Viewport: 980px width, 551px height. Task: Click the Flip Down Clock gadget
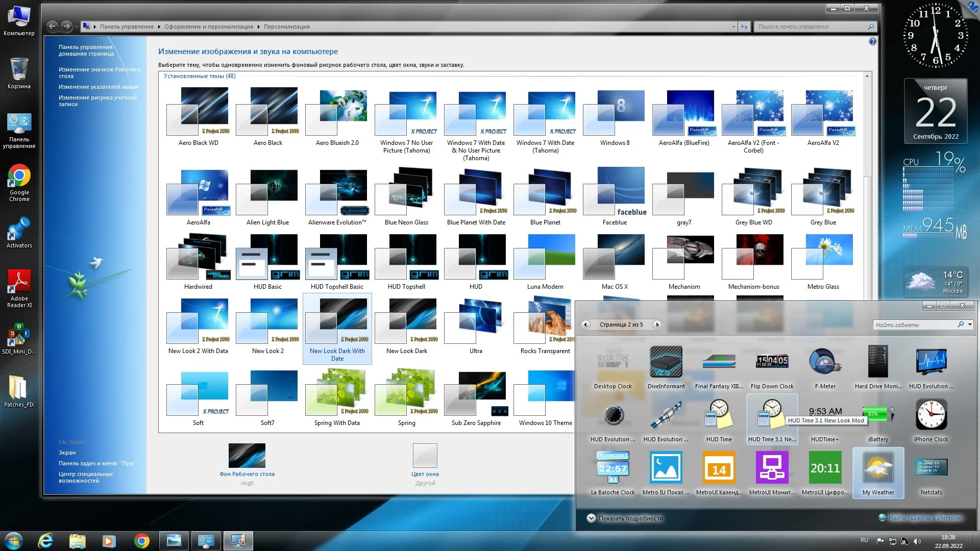pos(772,362)
